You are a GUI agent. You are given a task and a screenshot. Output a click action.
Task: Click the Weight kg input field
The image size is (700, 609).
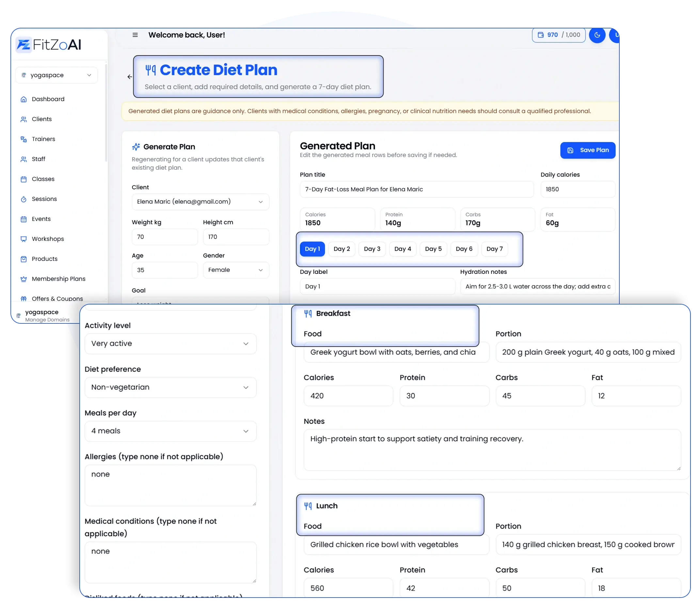coord(165,237)
